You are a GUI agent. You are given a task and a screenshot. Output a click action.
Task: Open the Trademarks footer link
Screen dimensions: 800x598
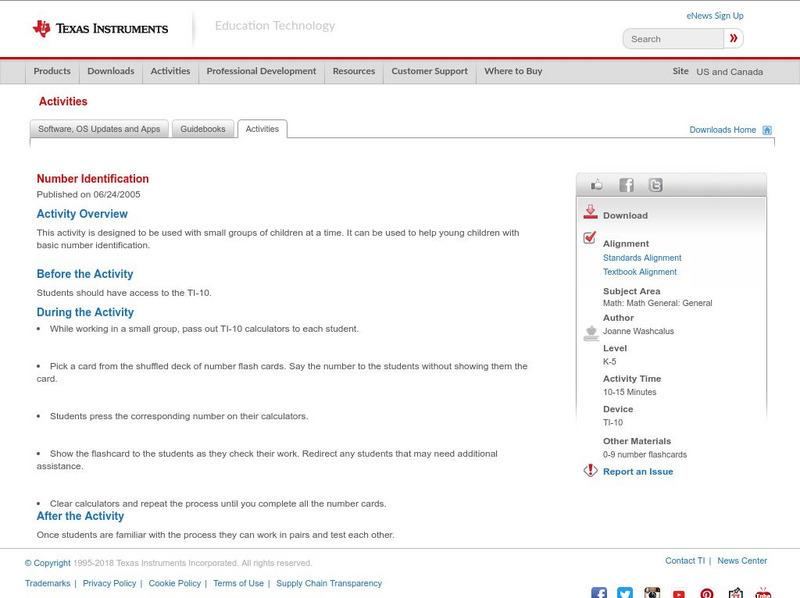coord(47,583)
